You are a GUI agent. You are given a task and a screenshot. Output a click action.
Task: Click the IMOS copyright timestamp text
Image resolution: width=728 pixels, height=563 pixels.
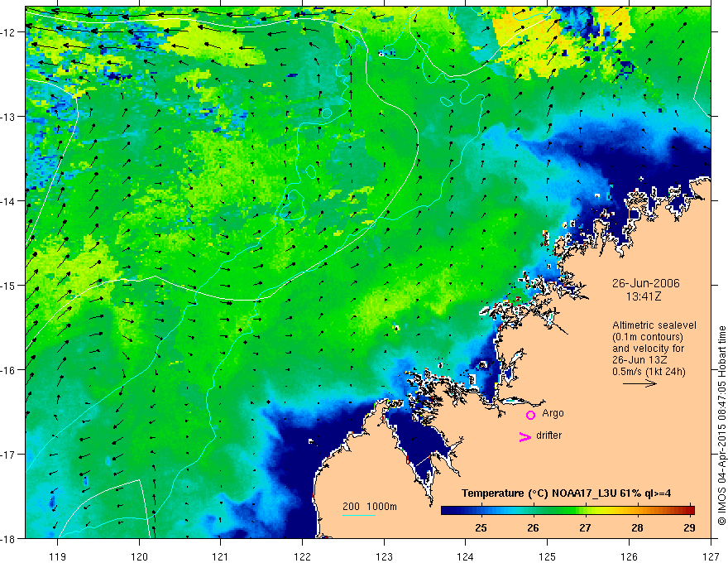point(721,426)
